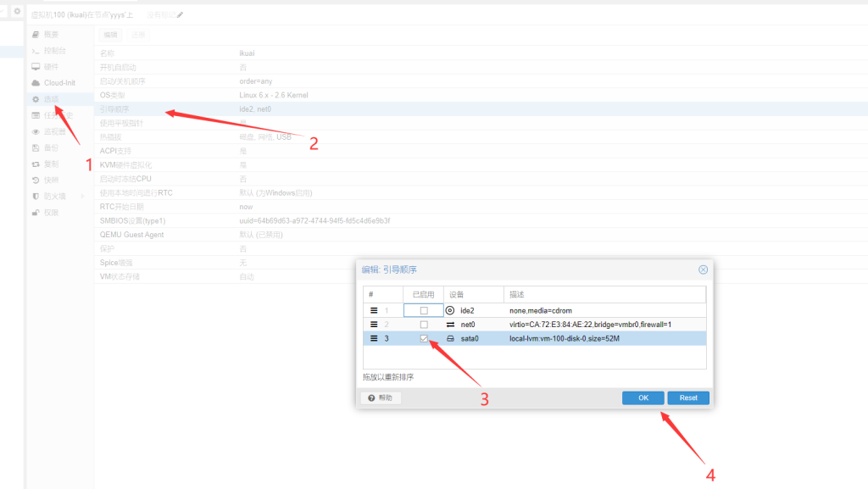Click the Reset button in dialog
The width and height of the screenshot is (868, 489).
click(x=687, y=397)
